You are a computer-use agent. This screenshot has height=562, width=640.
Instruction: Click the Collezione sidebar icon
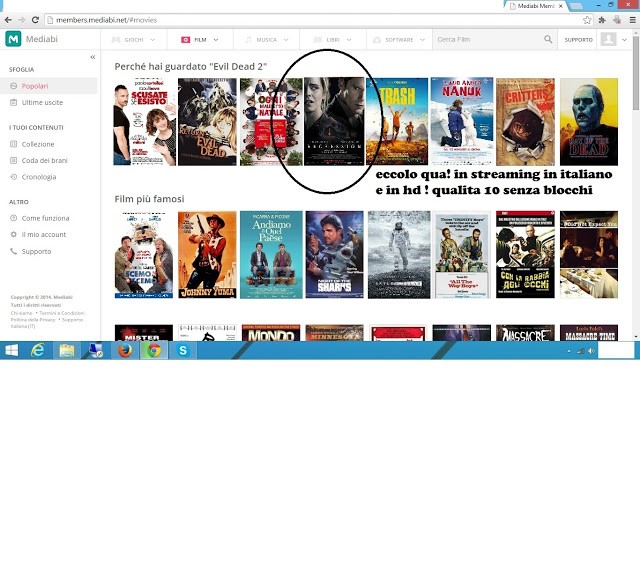[13, 144]
